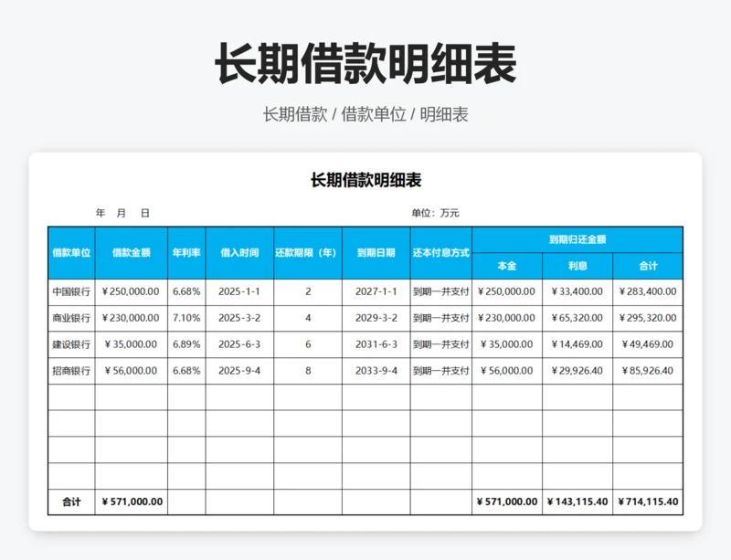This screenshot has height=560, width=731.
Task: Click the 年 月 日 date label
Action: point(122,213)
